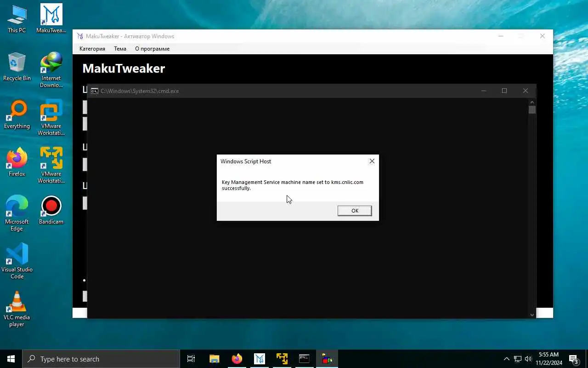Maximize the cmd.exe window

[504, 91]
